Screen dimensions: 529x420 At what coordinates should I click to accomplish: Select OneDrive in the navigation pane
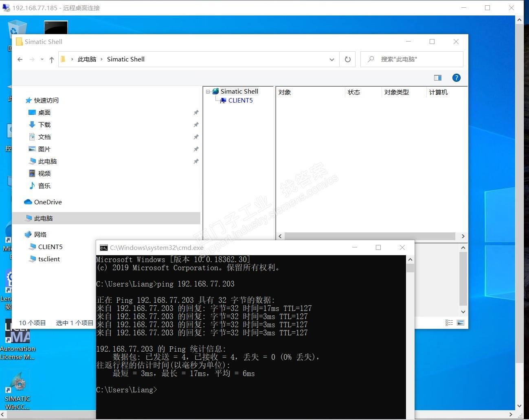tap(48, 202)
